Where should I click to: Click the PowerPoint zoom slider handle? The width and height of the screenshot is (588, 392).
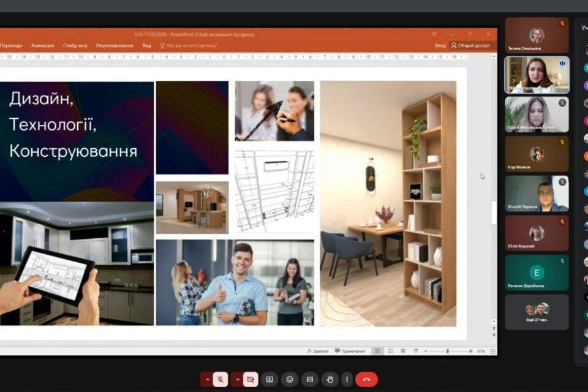[x=448, y=351]
